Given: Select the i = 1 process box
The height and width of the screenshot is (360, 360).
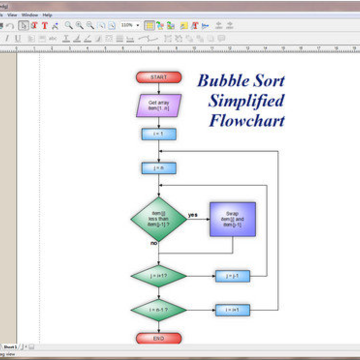Looking at the screenshot, I should tap(159, 134).
